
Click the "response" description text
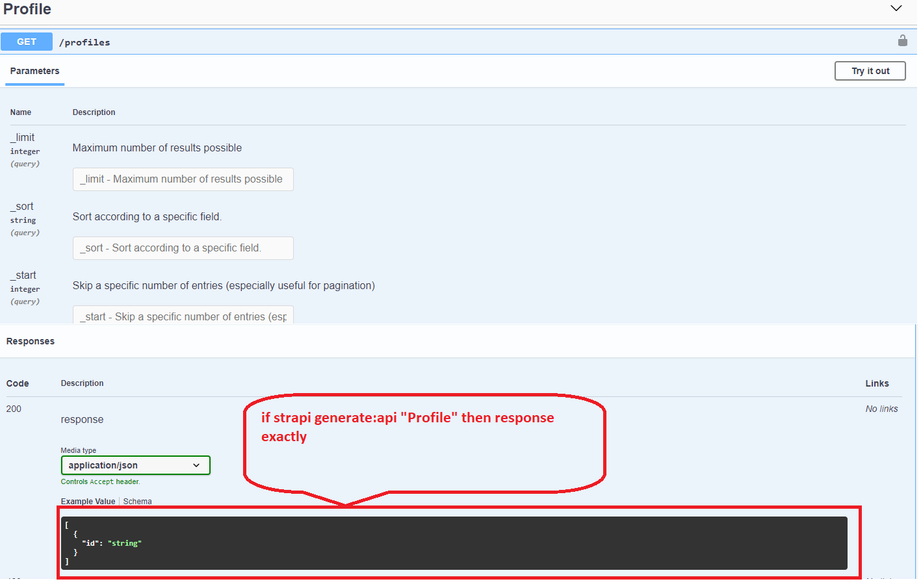tap(82, 420)
